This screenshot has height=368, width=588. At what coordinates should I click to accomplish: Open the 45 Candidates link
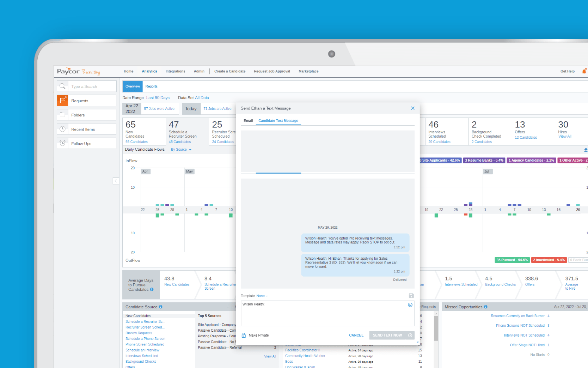tap(180, 142)
